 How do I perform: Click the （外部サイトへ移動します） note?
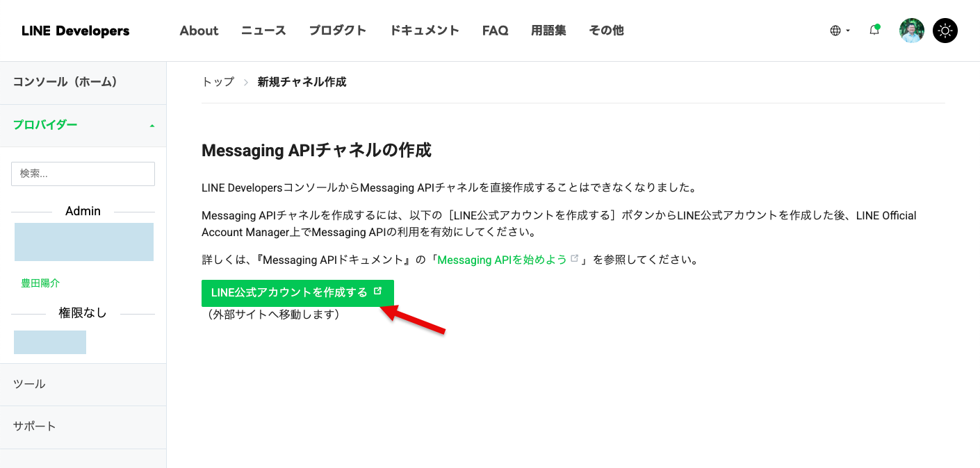272,315
